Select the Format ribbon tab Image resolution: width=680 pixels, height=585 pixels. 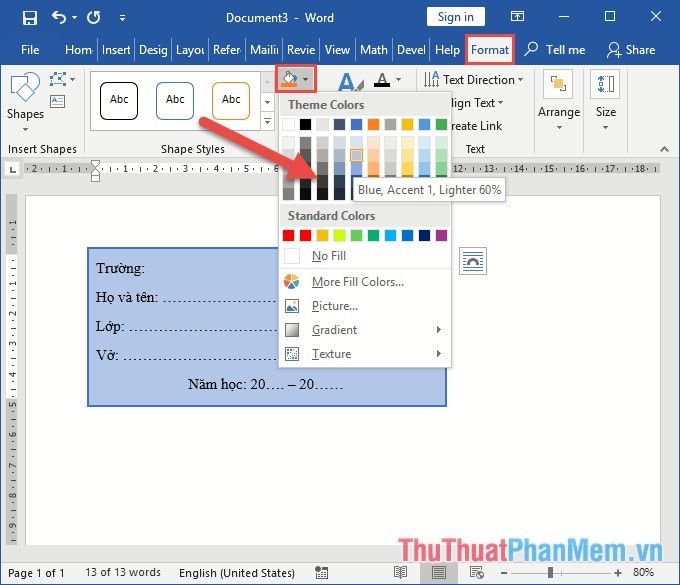click(490, 50)
